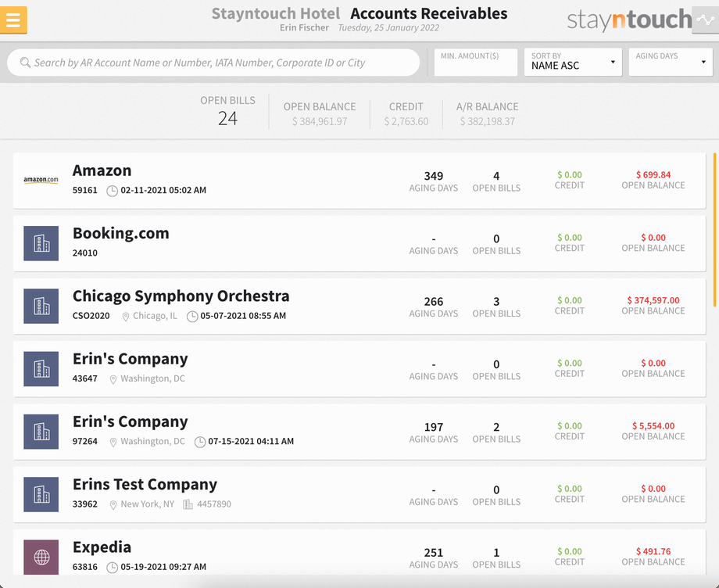Click the AR account search field
The image size is (719, 588).
click(x=213, y=63)
